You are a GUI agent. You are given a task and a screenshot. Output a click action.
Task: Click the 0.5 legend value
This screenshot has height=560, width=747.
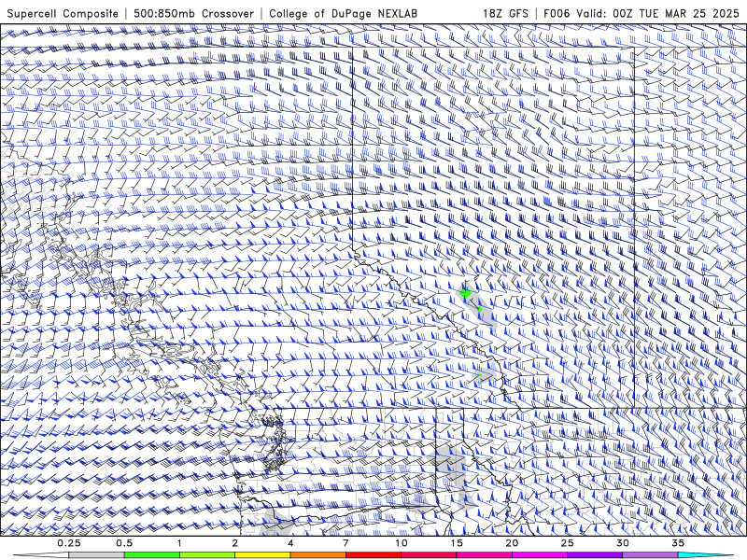(x=124, y=543)
